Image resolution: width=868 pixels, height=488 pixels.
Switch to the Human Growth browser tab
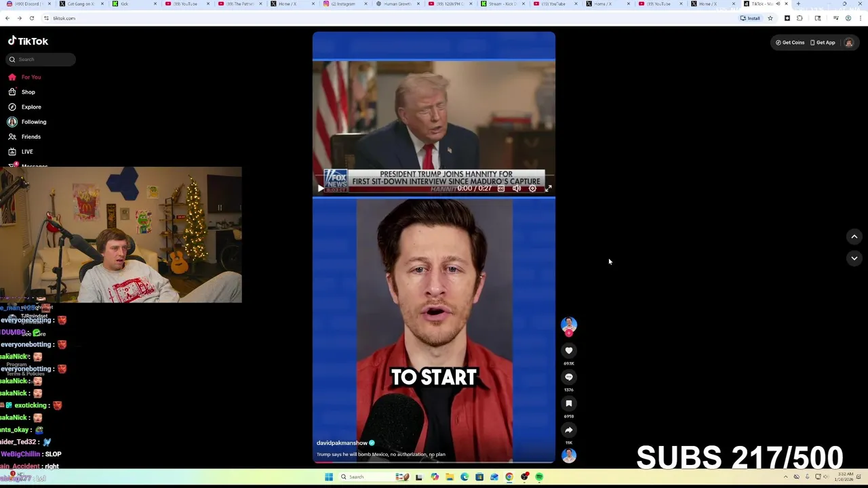[397, 4]
